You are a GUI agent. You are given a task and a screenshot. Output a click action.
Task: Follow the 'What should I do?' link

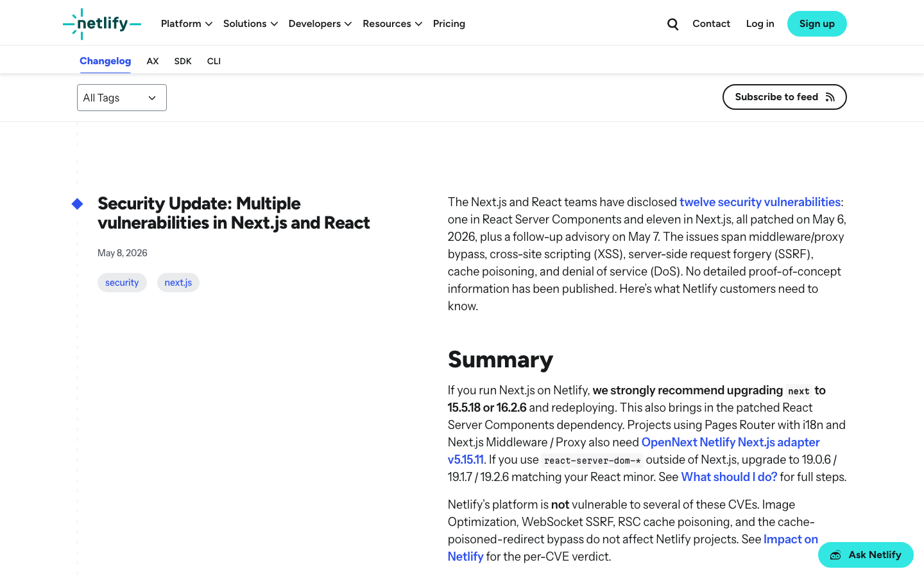729,477
